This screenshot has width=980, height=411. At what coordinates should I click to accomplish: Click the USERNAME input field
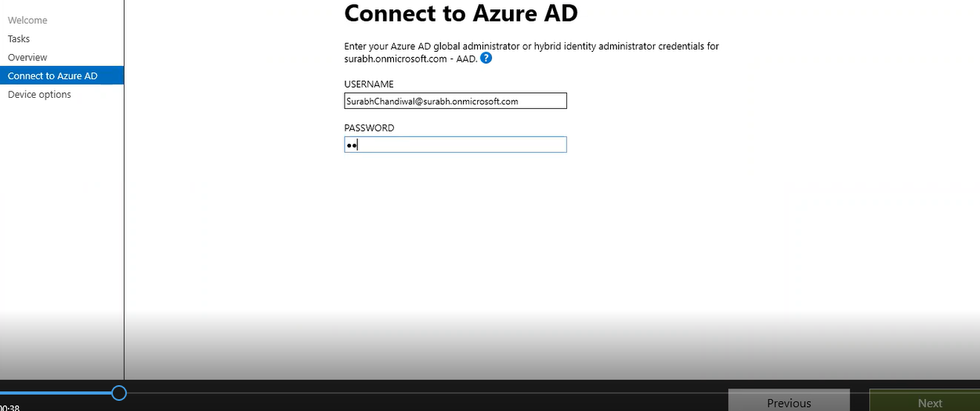455,101
